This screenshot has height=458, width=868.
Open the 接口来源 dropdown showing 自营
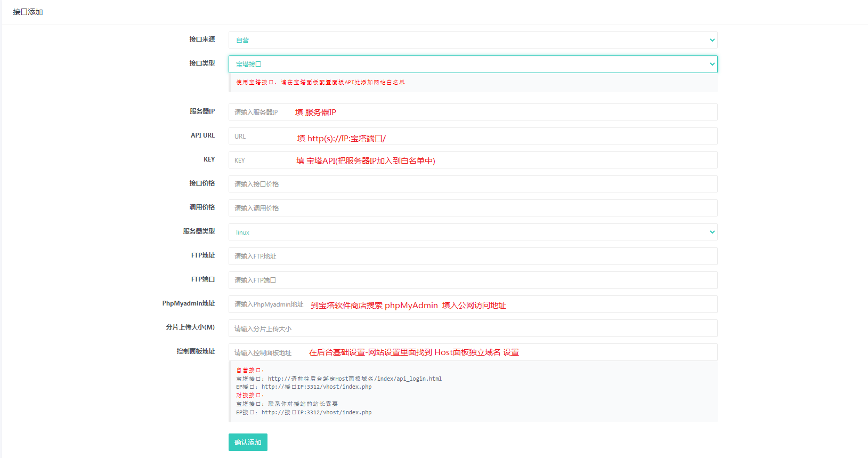pos(472,40)
